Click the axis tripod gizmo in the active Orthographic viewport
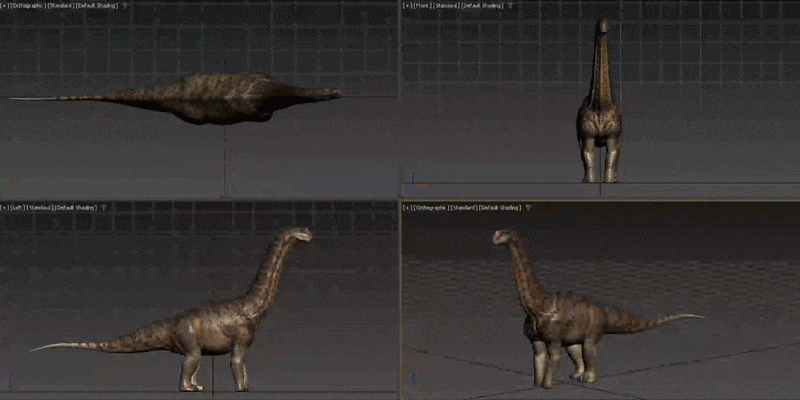The image size is (800, 400). [416, 380]
